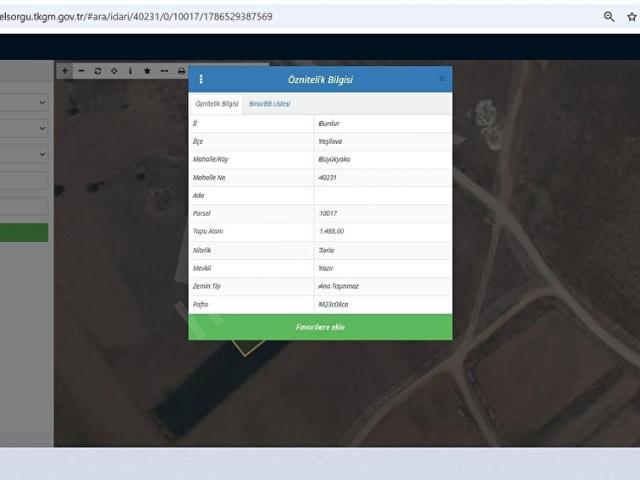This screenshot has width=640, height=480.
Task: Expand the first dropdown in left panel
Action: 24,102
